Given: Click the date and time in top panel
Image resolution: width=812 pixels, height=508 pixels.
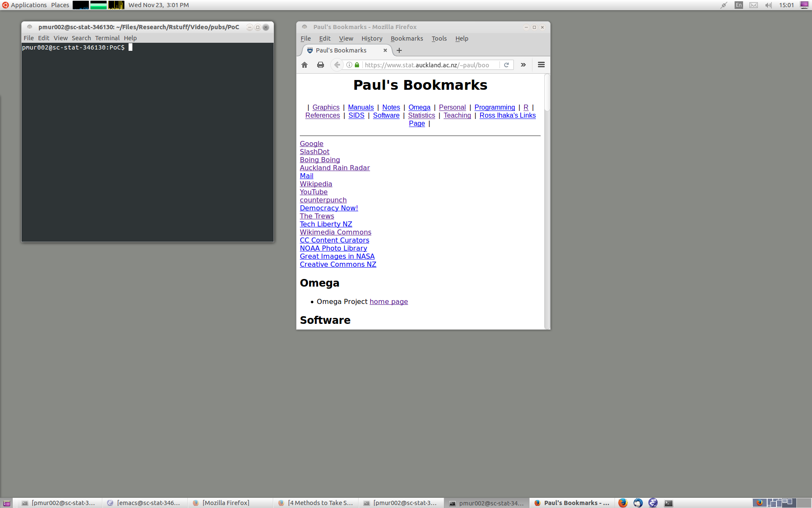Looking at the screenshot, I should coord(159,5).
